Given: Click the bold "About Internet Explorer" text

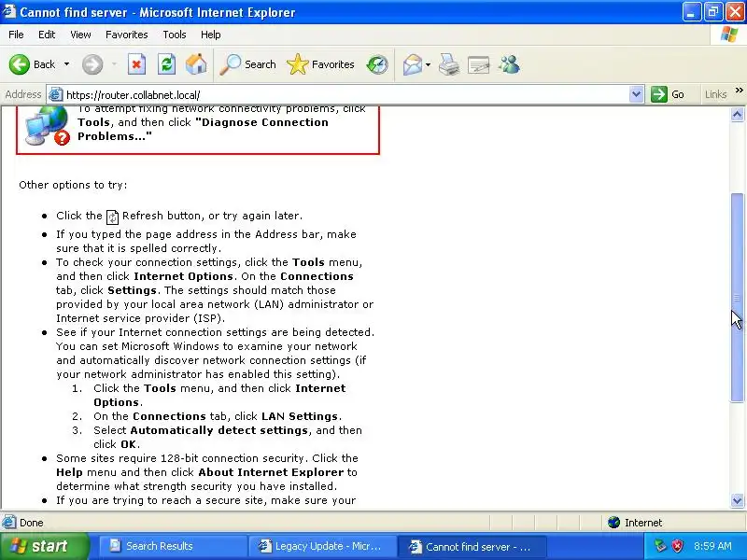Looking at the screenshot, I should [x=271, y=472].
